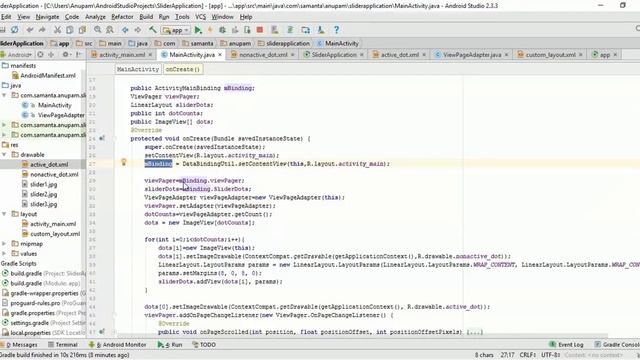Open the TODO tool window
Viewport: 640px width, 360px height.
coord(204,345)
